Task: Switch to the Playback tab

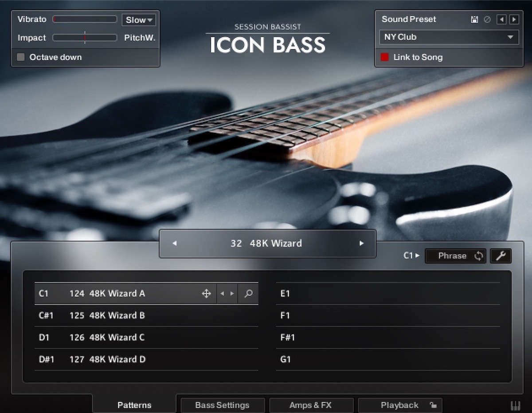Action: 399,405
